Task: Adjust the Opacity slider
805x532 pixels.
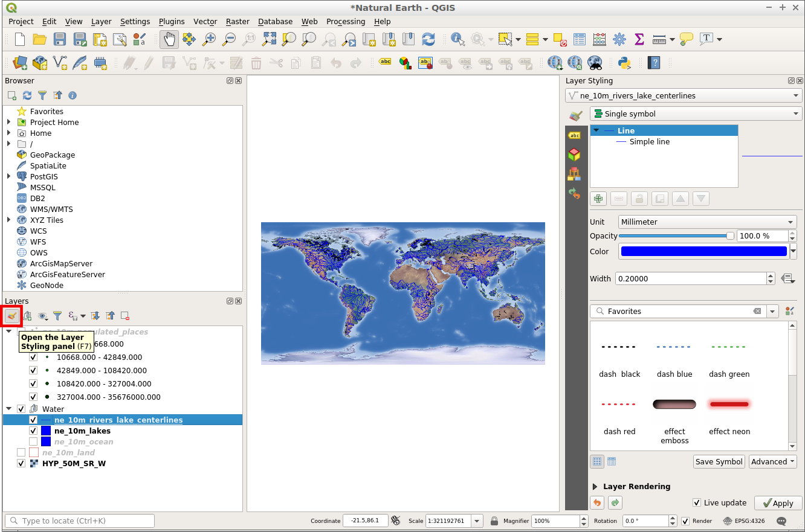Action: pos(677,236)
